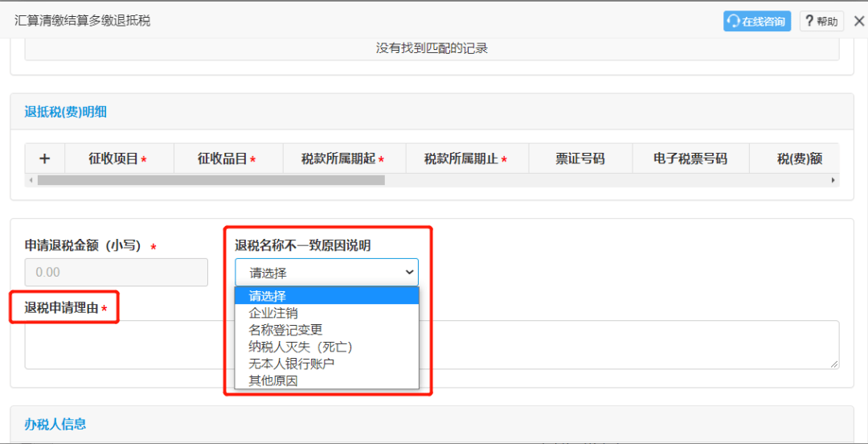Screen dimensions: 868x444
Task: Click the table's right scroll arrow
Action: [x=833, y=180]
